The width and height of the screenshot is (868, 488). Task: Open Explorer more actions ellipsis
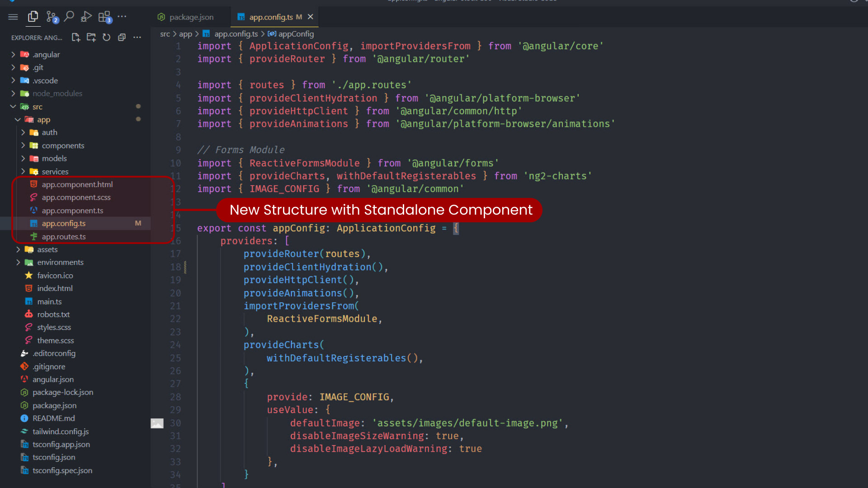point(137,38)
